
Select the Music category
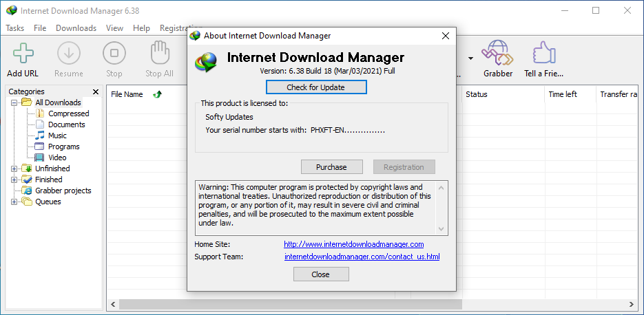click(x=57, y=135)
